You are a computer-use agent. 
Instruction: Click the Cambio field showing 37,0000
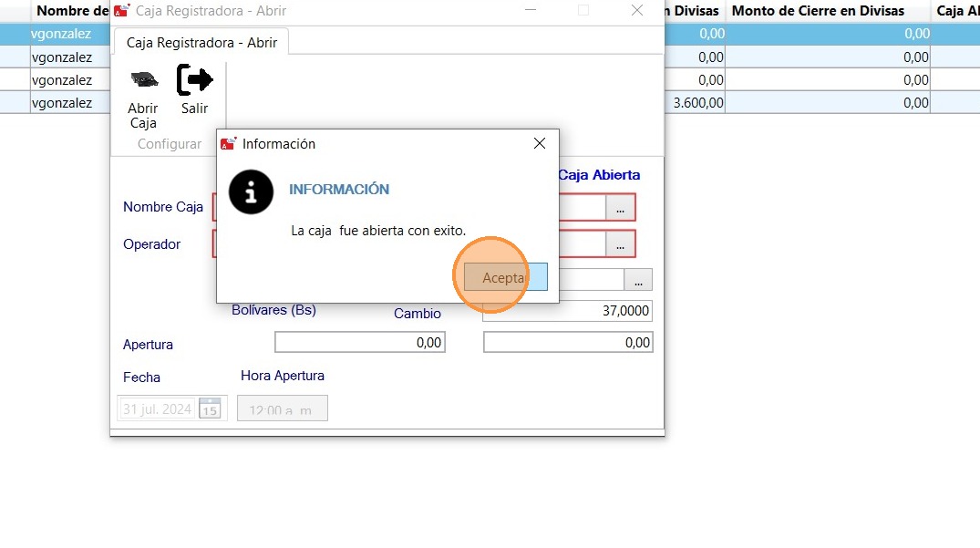click(568, 311)
